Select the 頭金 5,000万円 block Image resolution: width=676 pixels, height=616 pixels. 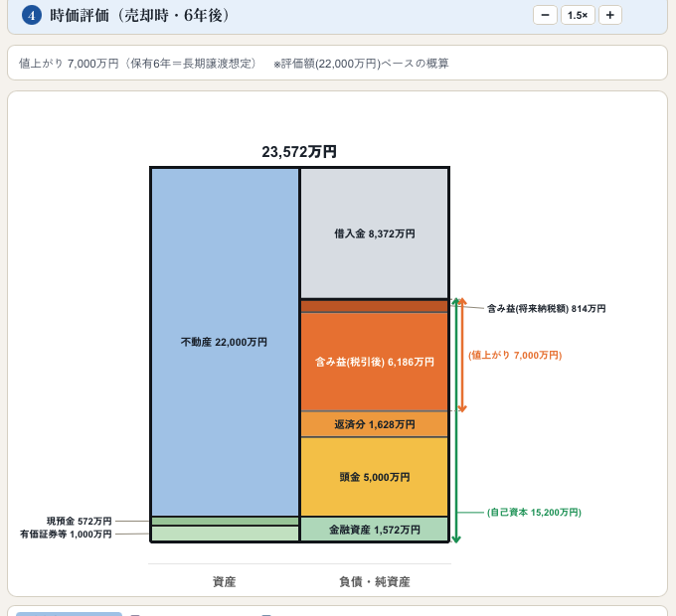click(x=374, y=477)
